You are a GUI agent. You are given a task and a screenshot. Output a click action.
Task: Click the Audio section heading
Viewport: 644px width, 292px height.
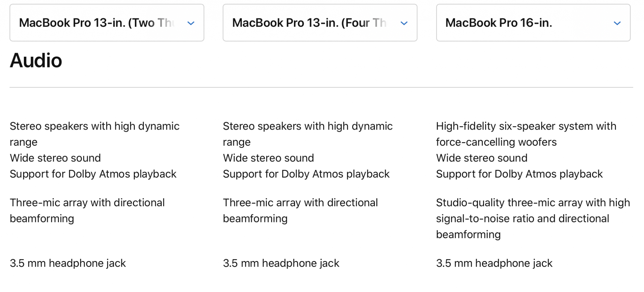pos(36,61)
